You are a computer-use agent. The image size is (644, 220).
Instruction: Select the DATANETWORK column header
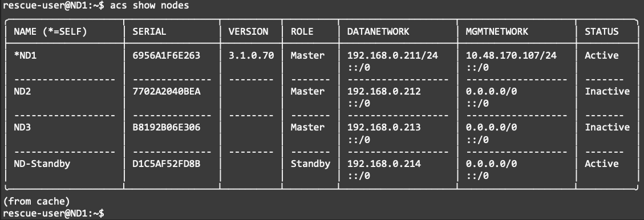click(x=378, y=31)
